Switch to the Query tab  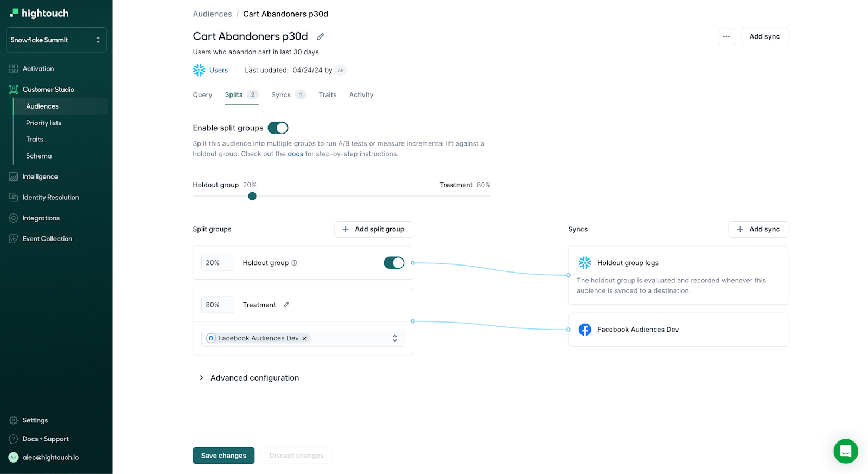point(202,95)
